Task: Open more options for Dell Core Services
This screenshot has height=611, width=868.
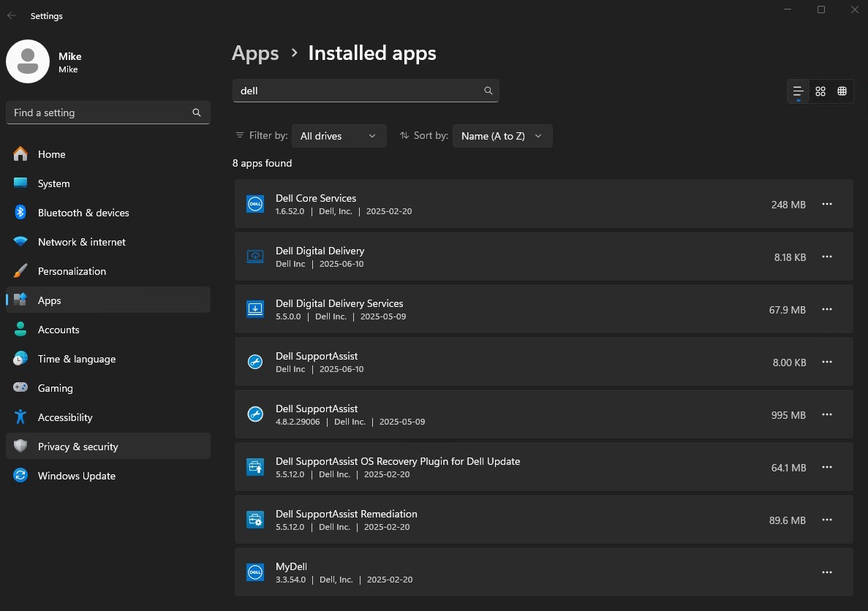Action: point(827,205)
